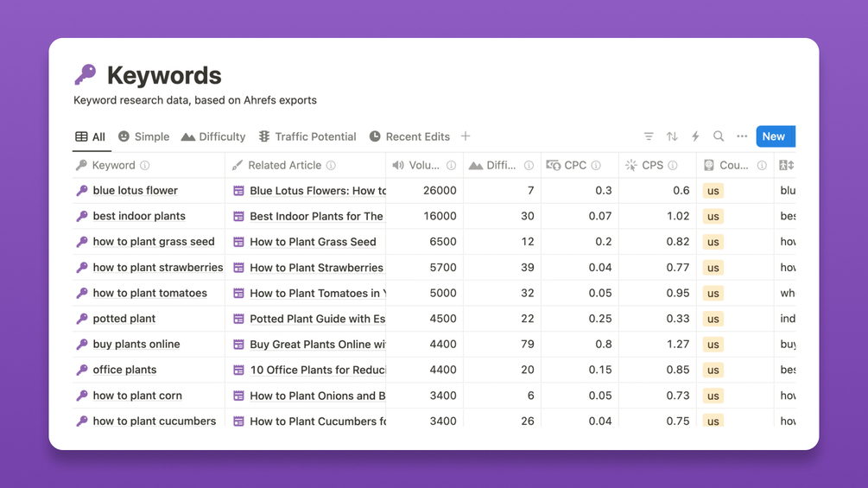Click info icon next to Volume header
Viewport: 868px width, 488px height.
click(x=451, y=165)
